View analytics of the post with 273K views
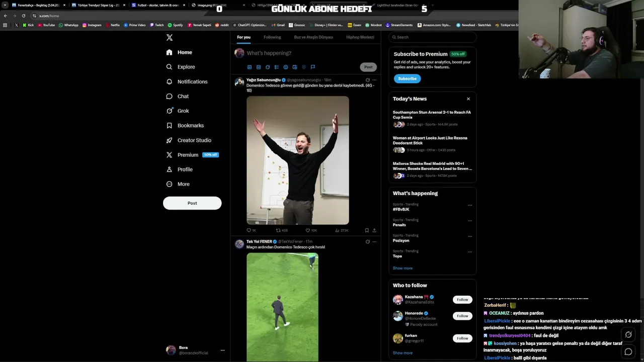Image resolution: width=644 pixels, height=362 pixels. tap(342, 230)
